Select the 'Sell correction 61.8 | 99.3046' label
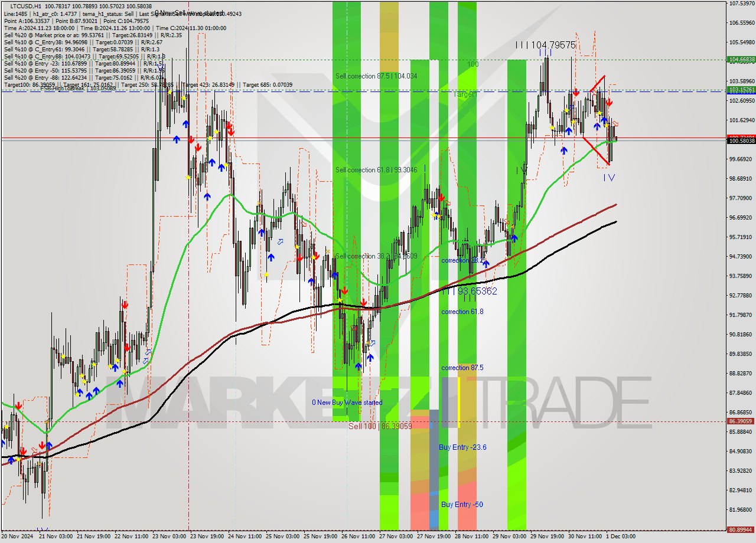The height and width of the screenshot is (543, 756). pos(376,170)
